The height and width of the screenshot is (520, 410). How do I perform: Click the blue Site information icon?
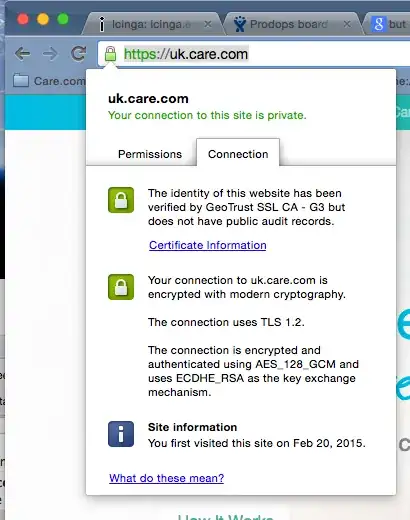click(121, 434)
